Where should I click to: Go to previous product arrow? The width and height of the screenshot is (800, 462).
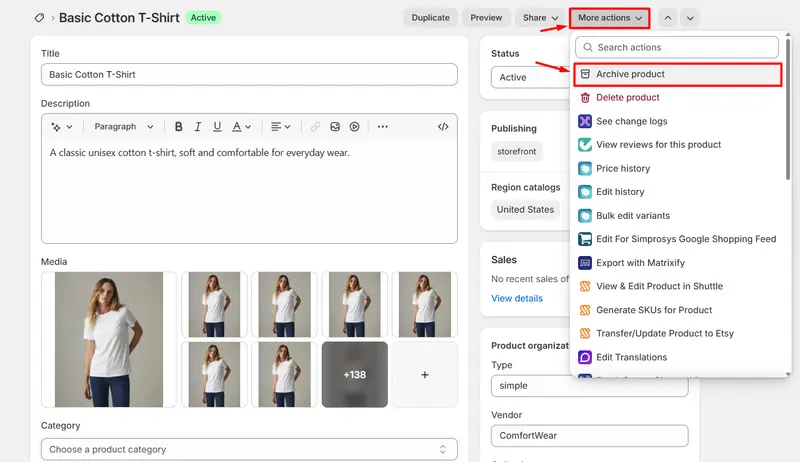pos(667,18)
